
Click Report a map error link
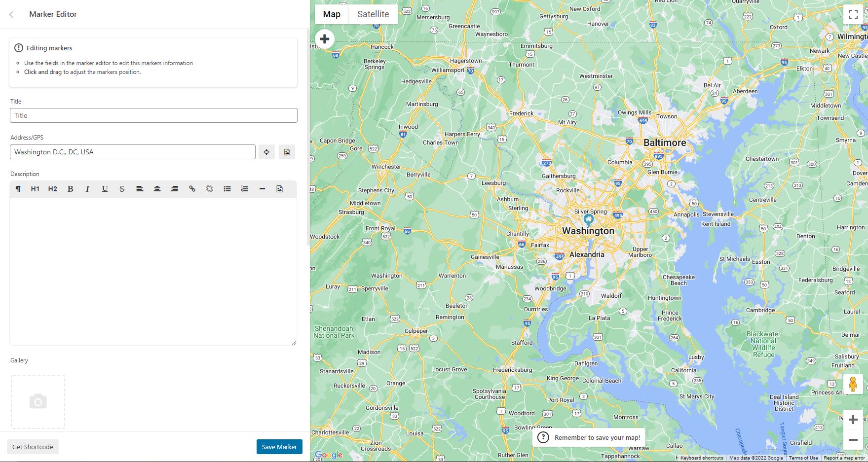tap(844, 458)
